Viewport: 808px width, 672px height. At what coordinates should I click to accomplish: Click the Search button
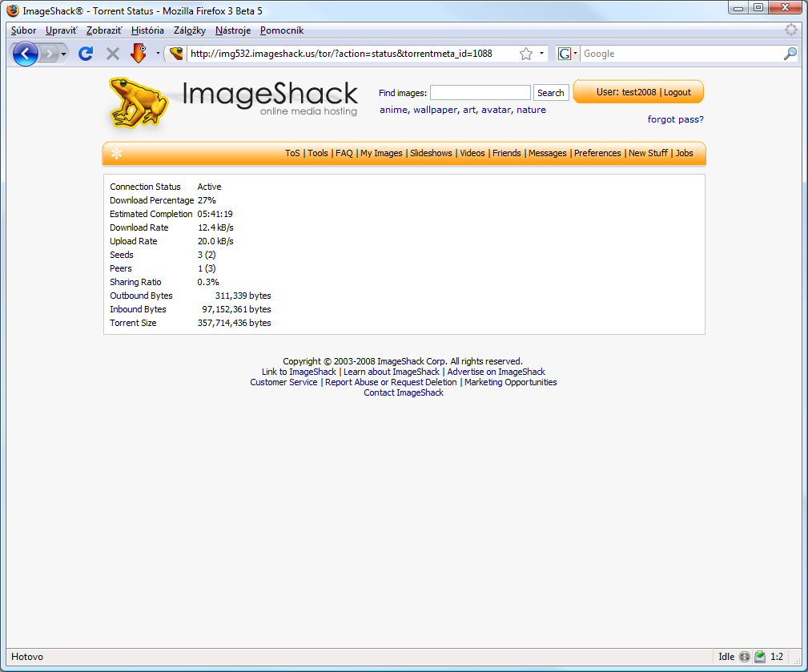click(x=551, y=93)
